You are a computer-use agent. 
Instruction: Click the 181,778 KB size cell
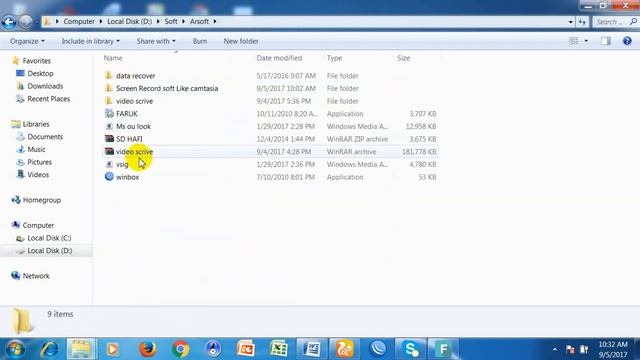click(419, 152)
